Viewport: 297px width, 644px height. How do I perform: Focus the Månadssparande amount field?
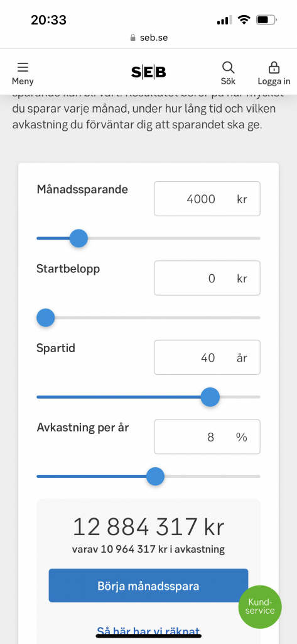207,199
